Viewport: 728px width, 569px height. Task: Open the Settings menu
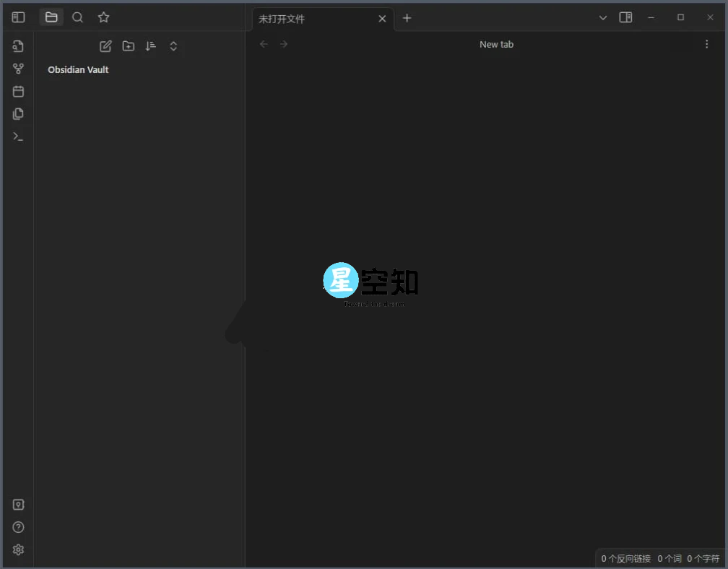point(18,550)
